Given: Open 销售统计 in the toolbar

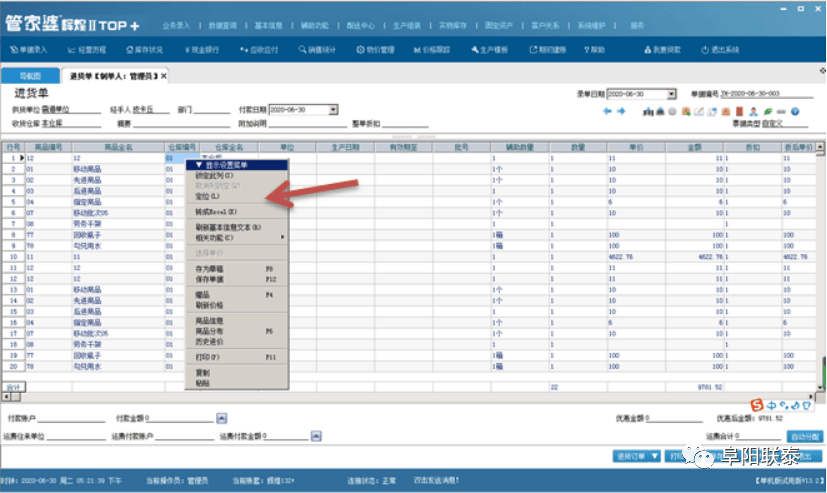Looking at the screenshot, I should (x=317, y=50).
